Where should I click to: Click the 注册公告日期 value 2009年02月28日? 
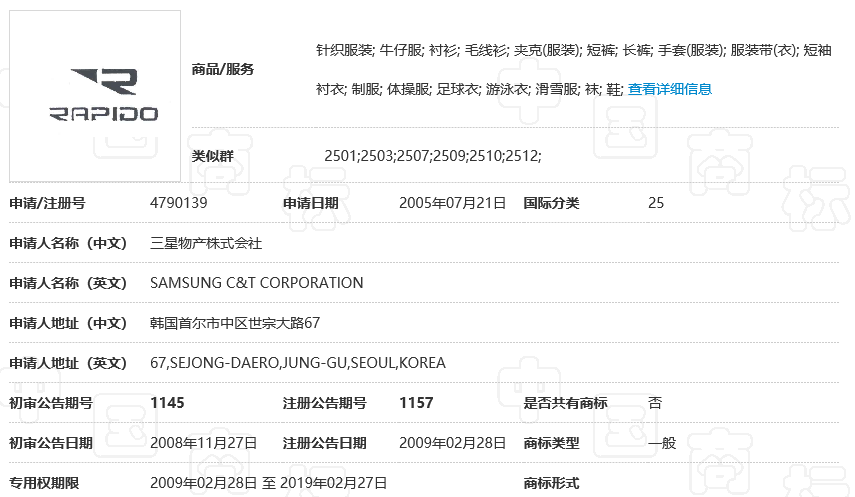click(452, 443)
